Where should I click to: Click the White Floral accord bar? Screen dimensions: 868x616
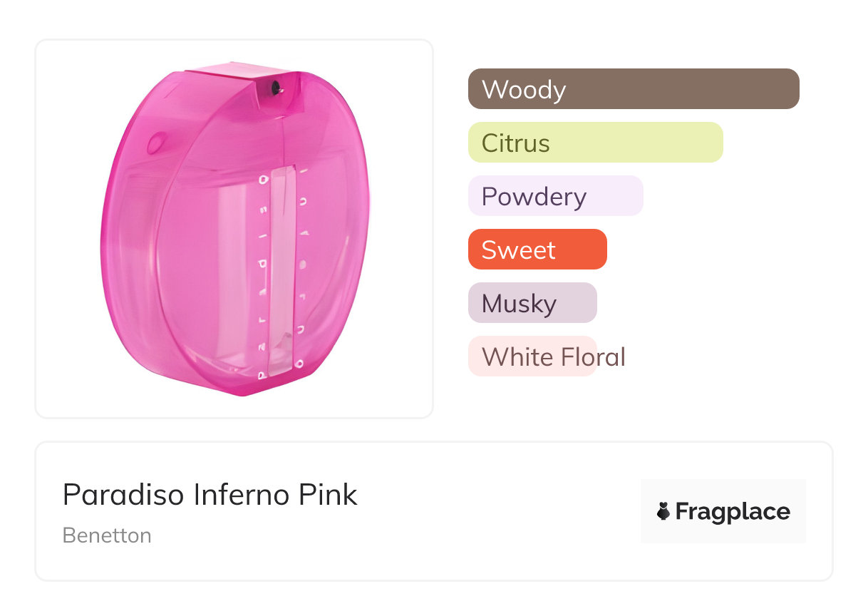pos(532,356)
